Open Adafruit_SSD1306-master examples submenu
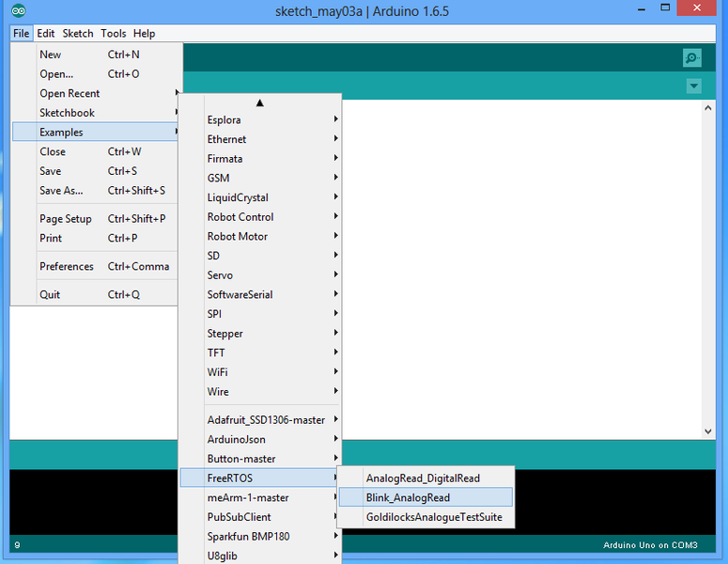 [x=260, y=420]
